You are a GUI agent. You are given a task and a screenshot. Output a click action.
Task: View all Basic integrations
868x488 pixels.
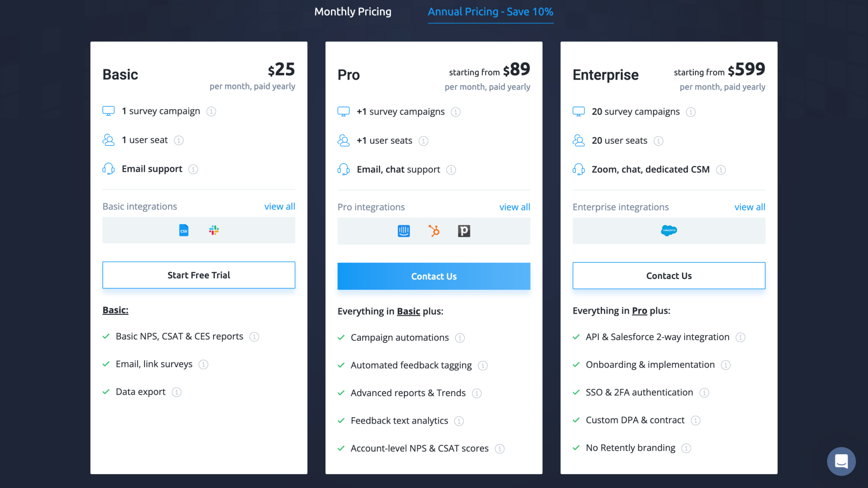280,206
